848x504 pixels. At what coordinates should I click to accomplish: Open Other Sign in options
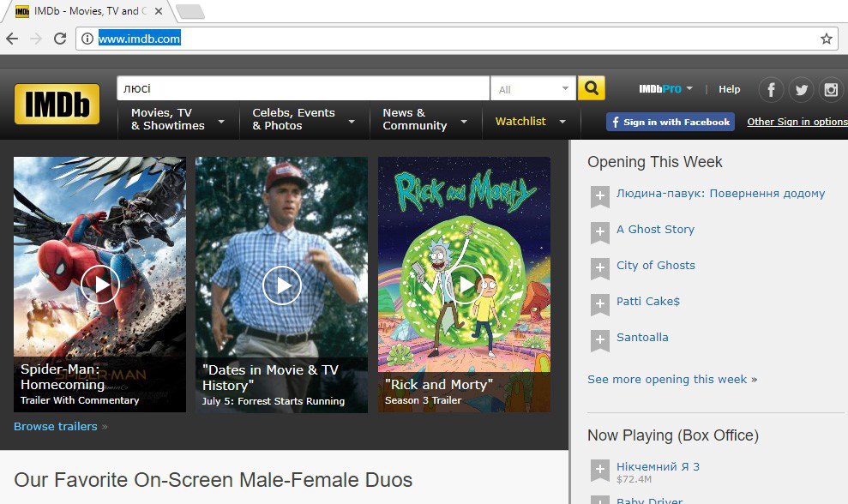(797, 123)
